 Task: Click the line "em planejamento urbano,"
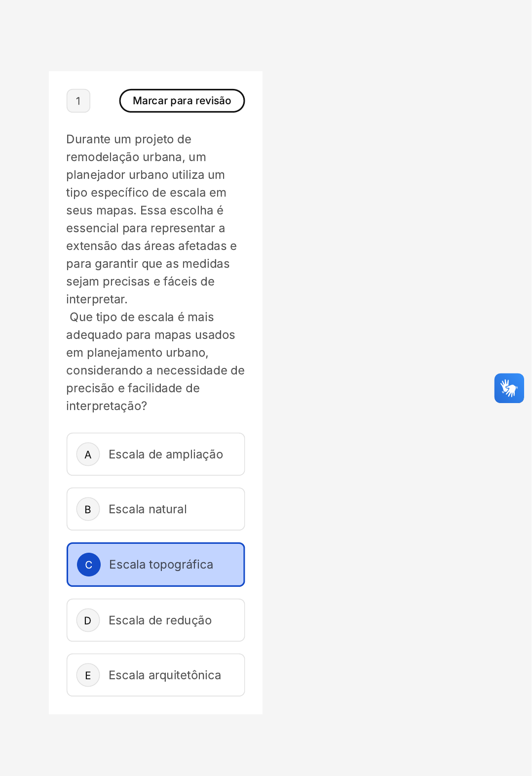(137, 353)
